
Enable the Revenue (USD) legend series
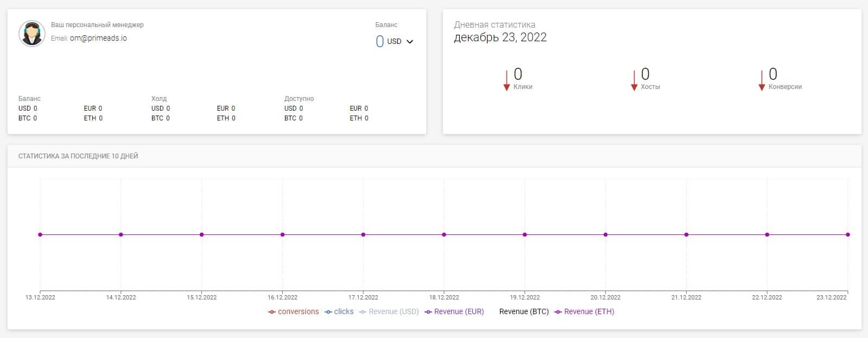pyautogui.click(x=389, y=311)
